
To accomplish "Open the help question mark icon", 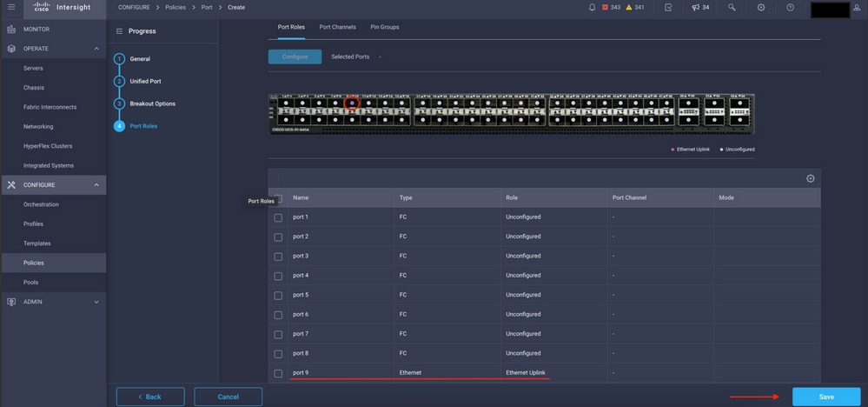I will pos(790,7).
